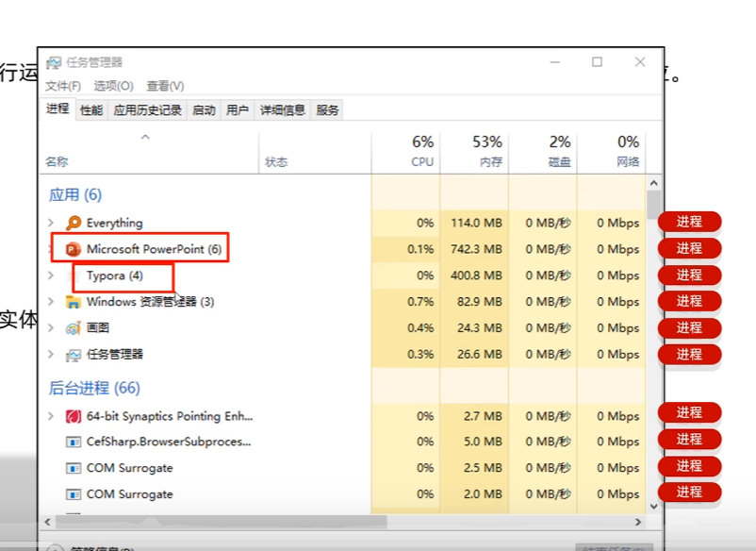Click the 114.0 MB memory cell
Screen dimensions: 756x551
[x=476, y=223]
